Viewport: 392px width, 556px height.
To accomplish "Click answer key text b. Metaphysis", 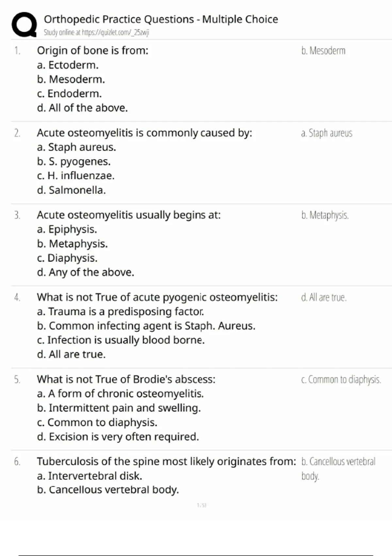I will tap(325, 215).
